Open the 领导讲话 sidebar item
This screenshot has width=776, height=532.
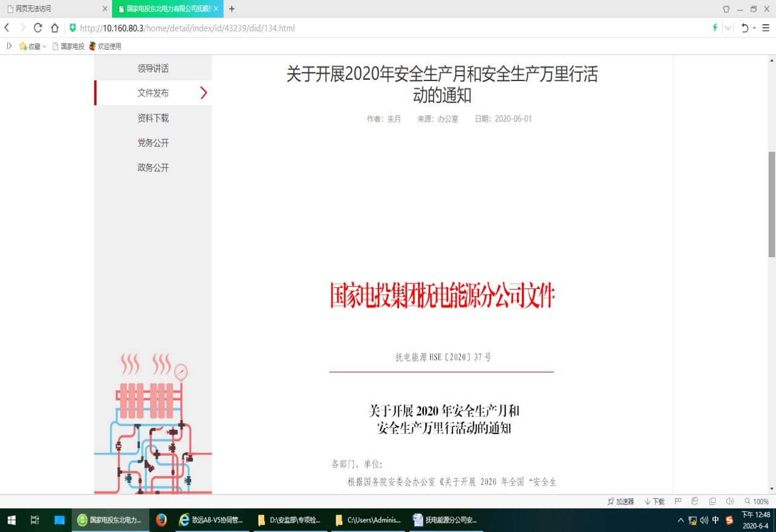tap(153, 68)
